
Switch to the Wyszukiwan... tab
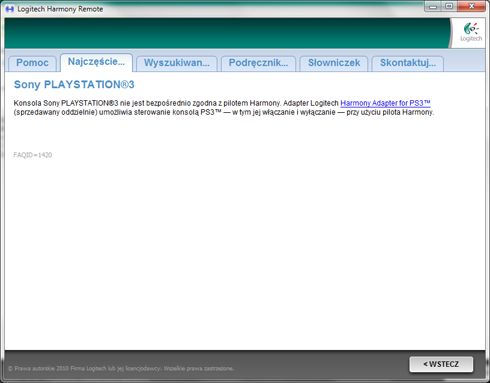coord(177,63)
